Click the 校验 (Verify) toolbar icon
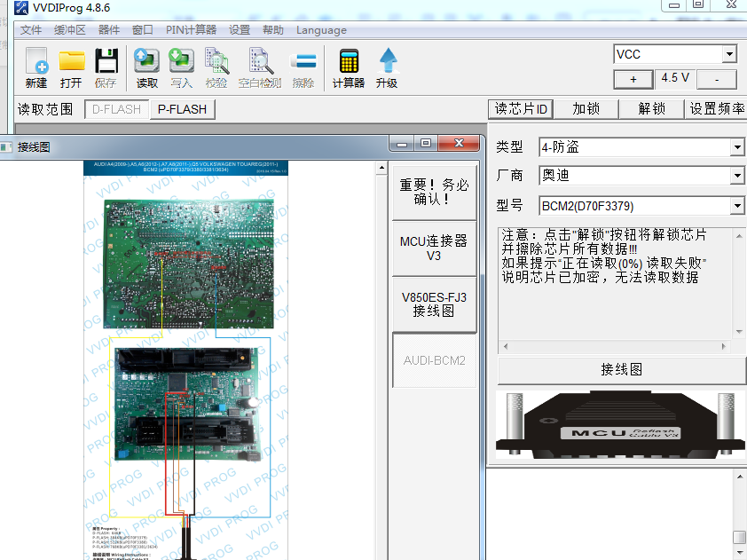Image resolution: width=747 pixels, height=560 pixels. pos(216,67)
